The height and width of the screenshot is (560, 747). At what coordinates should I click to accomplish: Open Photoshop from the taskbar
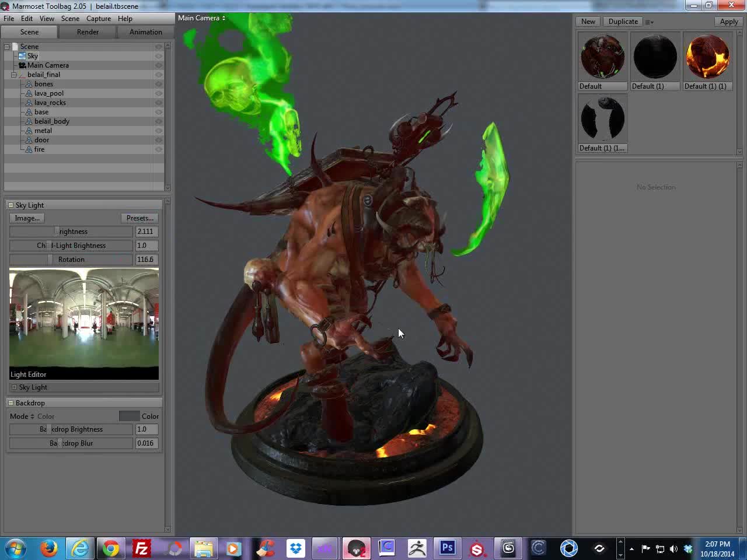pos(448,548)
